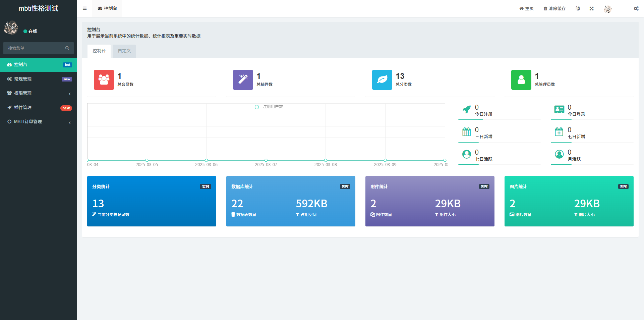Click the purple 总插件数 magic wand icon
The image size is (644, 320).
pos(243,80)
